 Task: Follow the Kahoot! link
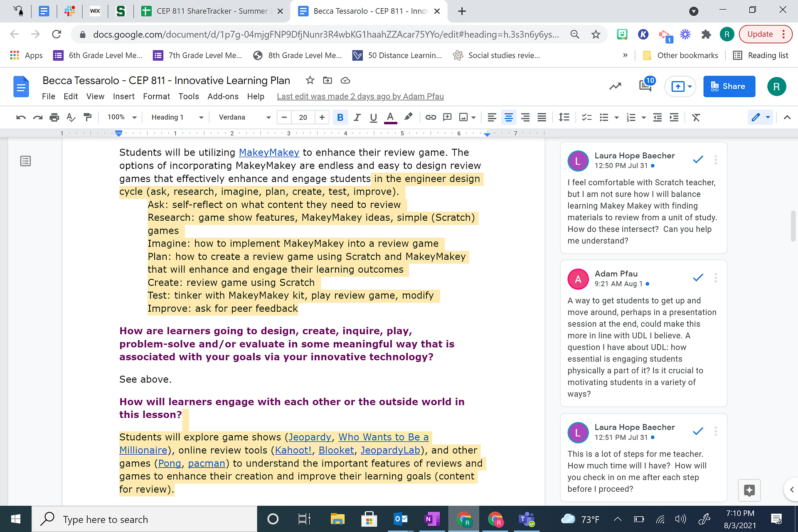(293, 450)
